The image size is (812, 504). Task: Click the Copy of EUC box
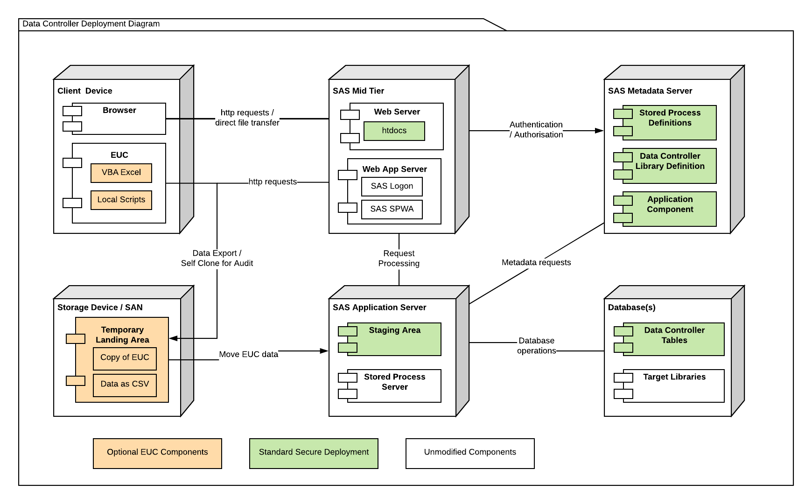125,358
